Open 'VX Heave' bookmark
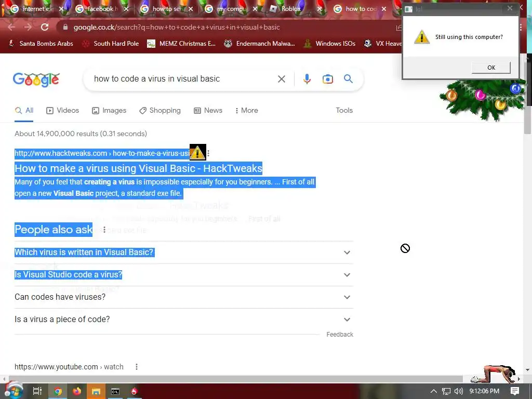This screenshot has width=532, height=399. click(x=383, y=44)
